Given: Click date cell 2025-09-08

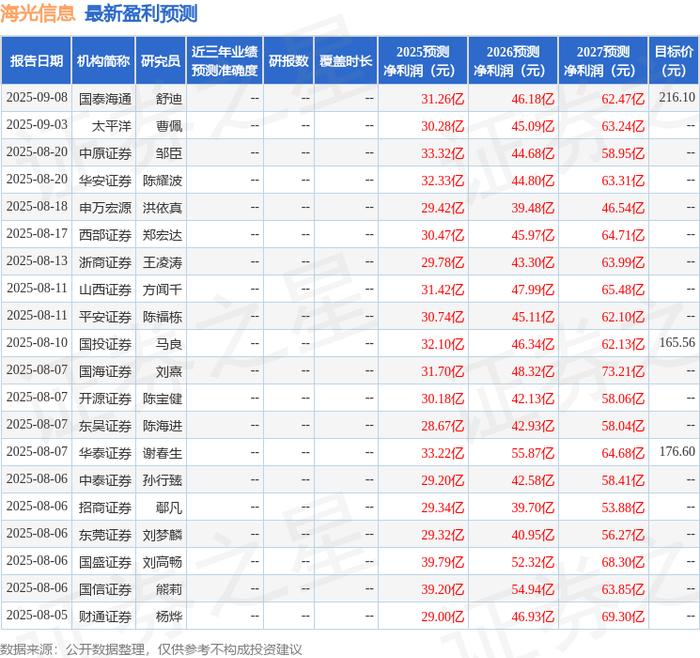Looking at the screenshot, I should point(37,98).
